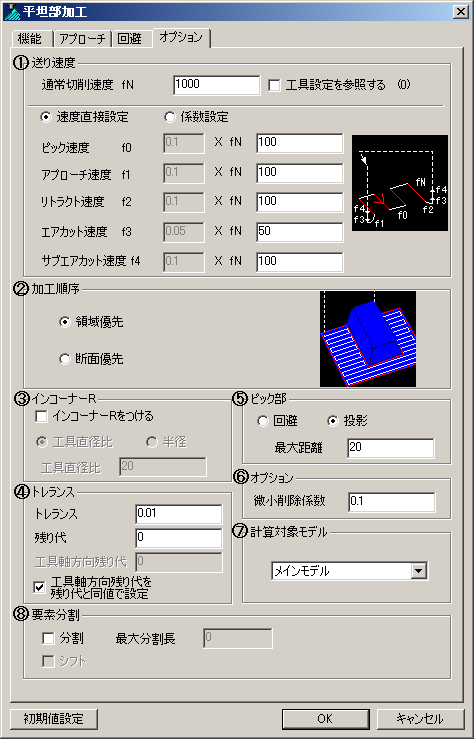Click the 初期値設定 button
This screenshot has width=474, height=739.
pyautogui.click(x=54, y=719)
